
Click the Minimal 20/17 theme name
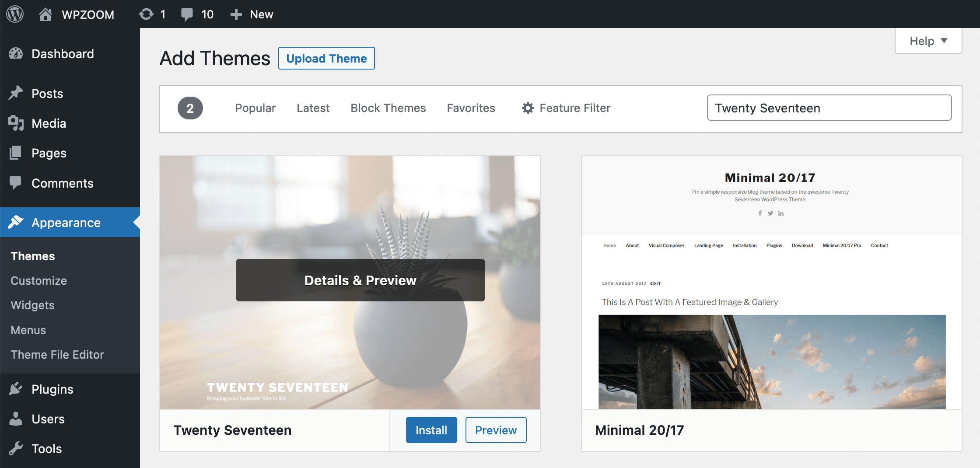coord(640,430)
